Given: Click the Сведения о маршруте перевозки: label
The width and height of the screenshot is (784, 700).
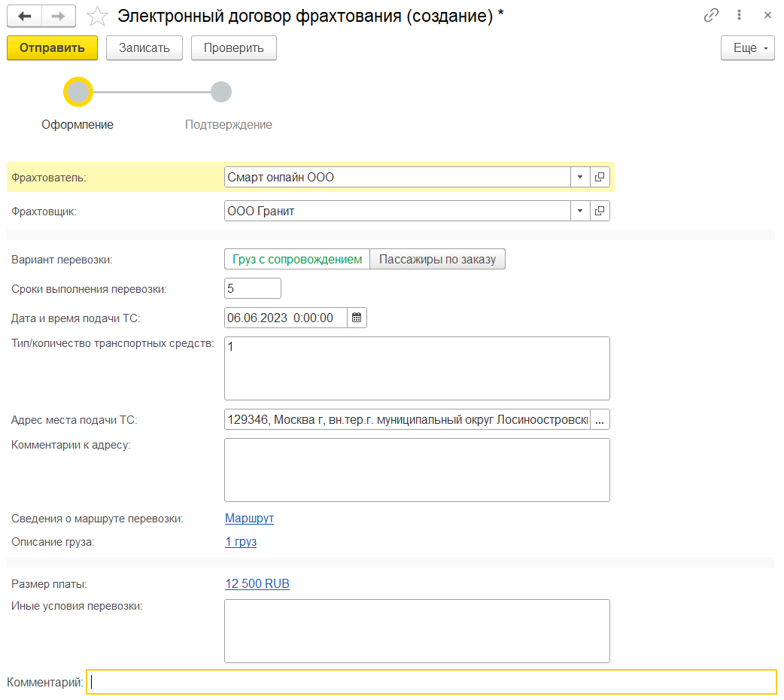Looking at the screenshot, I should [98, 519].
